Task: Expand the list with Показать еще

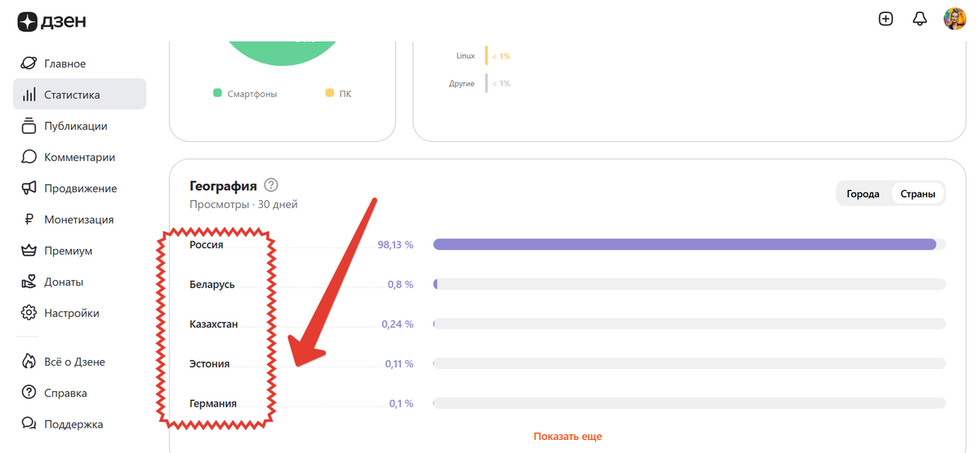Action: [568, 437]
